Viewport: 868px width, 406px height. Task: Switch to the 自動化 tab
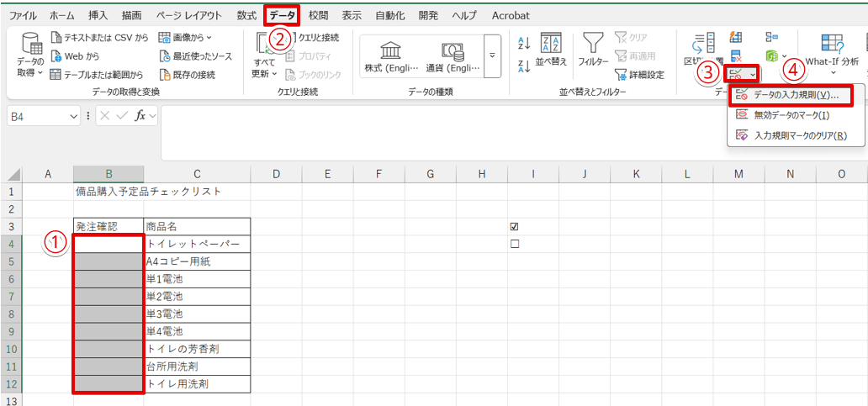coord(389,15)
